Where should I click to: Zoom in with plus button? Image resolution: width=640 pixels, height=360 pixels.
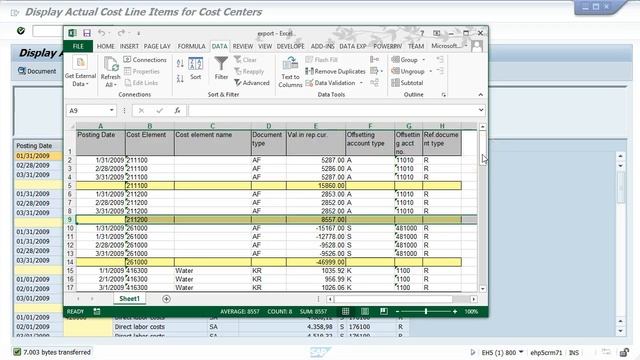point(455,311)
